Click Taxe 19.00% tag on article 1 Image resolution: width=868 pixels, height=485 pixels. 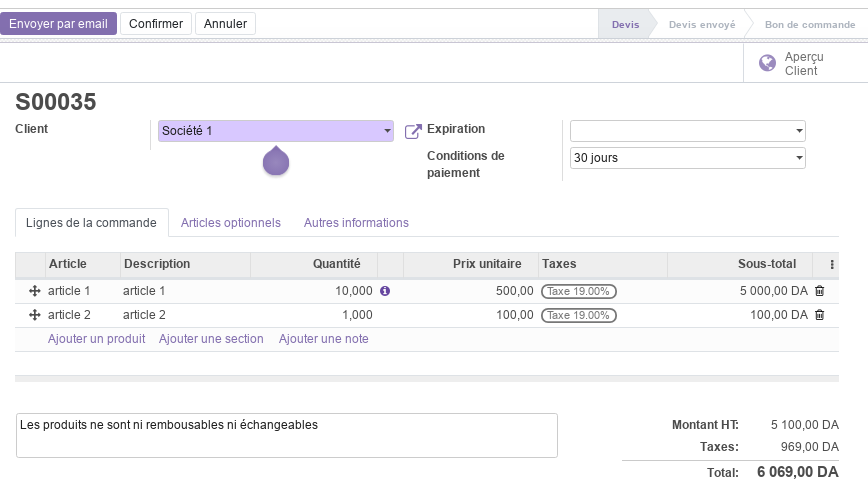578,291
